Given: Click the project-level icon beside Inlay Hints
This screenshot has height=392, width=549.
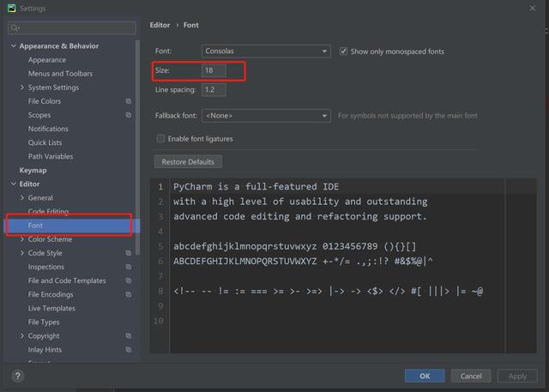Looking at the screenshot, I should coord(129,349).
